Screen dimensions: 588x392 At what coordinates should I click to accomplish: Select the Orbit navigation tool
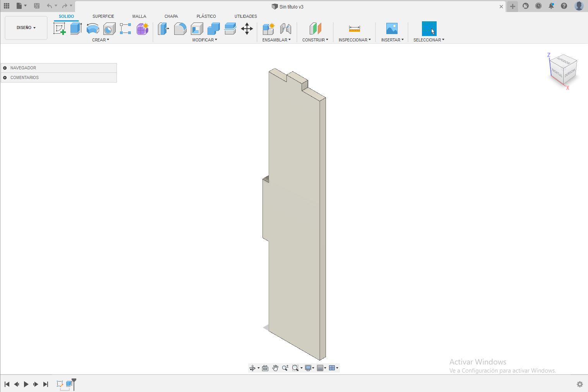252,368
